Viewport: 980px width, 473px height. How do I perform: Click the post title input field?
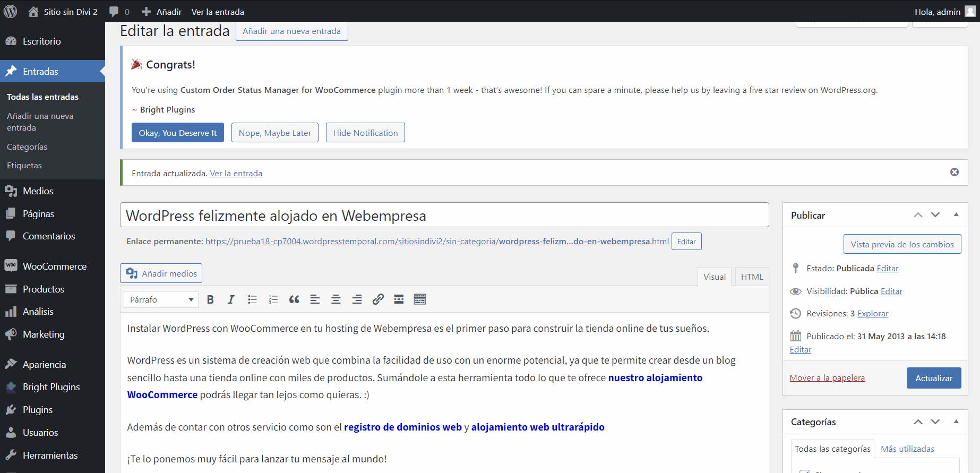pos(444,216)
